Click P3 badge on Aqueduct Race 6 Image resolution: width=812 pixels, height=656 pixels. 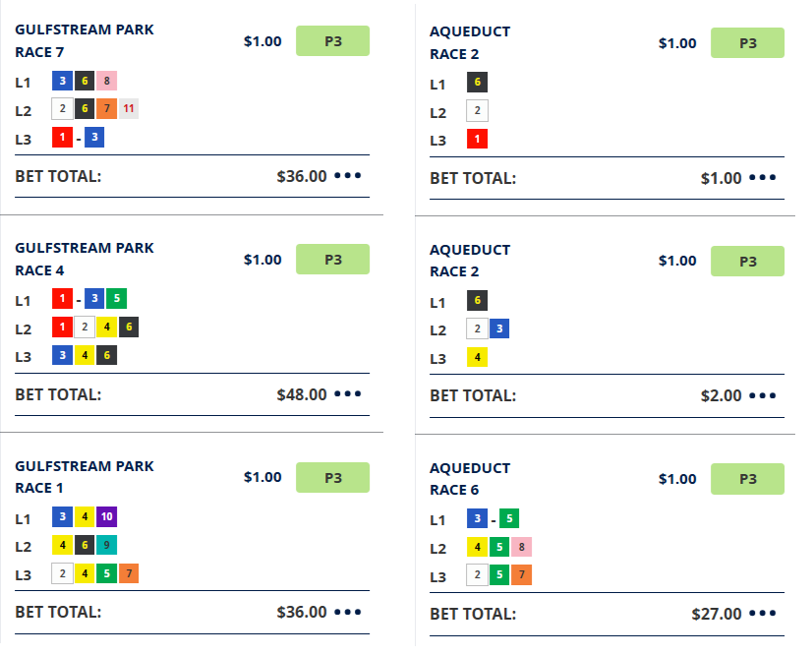pyautogui.click(x=747, y=480)
